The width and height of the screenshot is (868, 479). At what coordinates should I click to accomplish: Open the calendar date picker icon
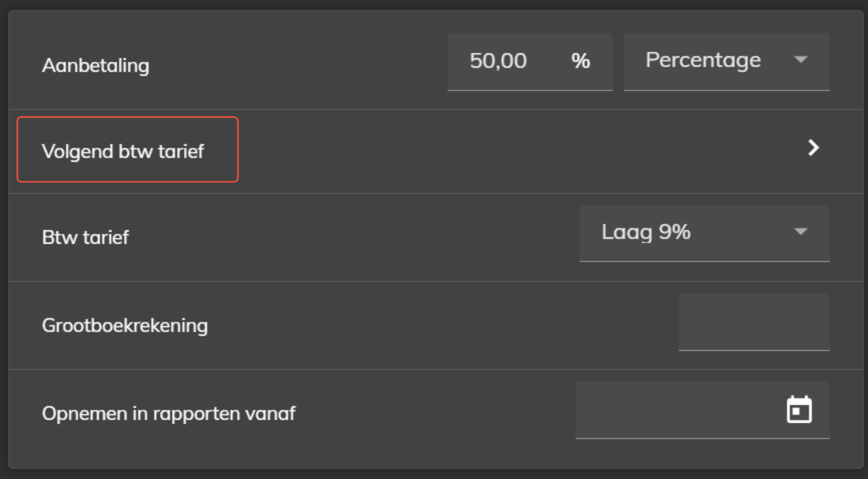click(x=799, y=410)
